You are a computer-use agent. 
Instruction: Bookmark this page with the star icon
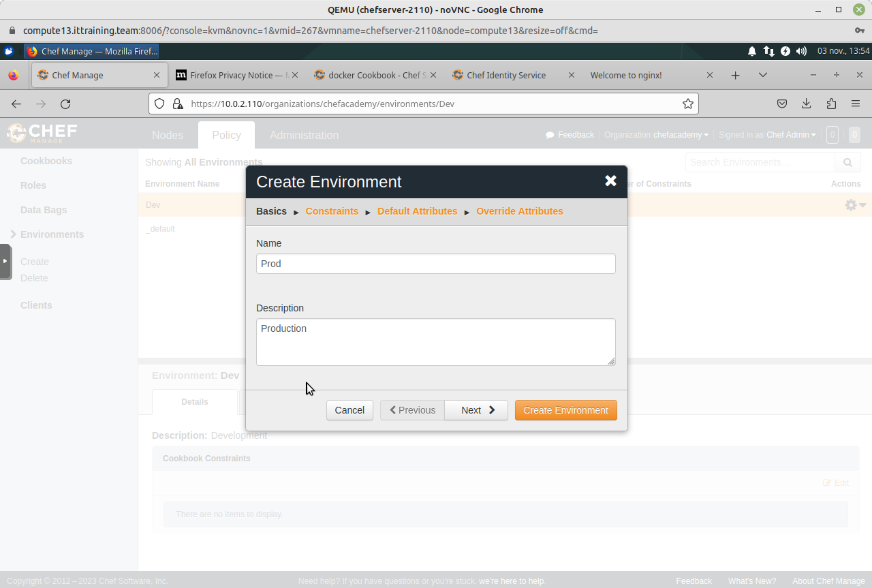[688, 104]
